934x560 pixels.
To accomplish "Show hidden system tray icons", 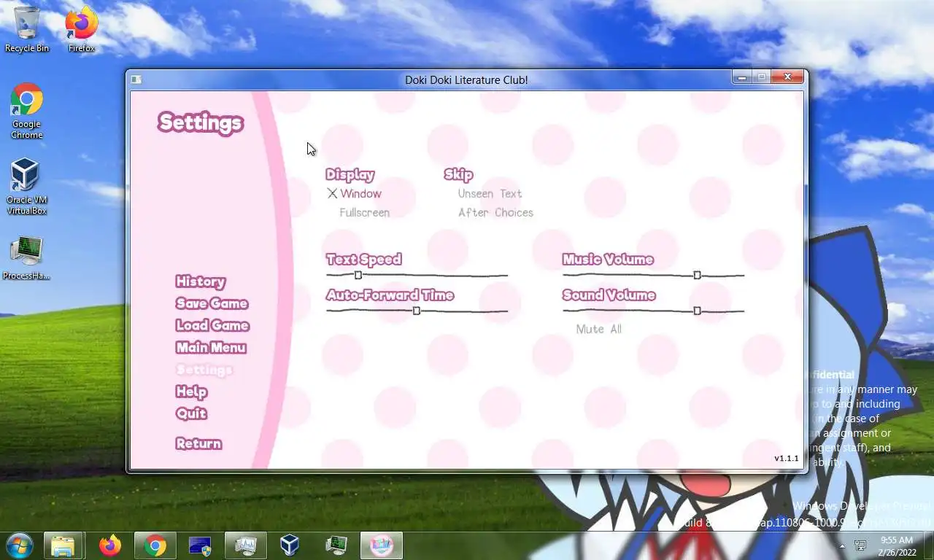I will (x=842, y=545).
